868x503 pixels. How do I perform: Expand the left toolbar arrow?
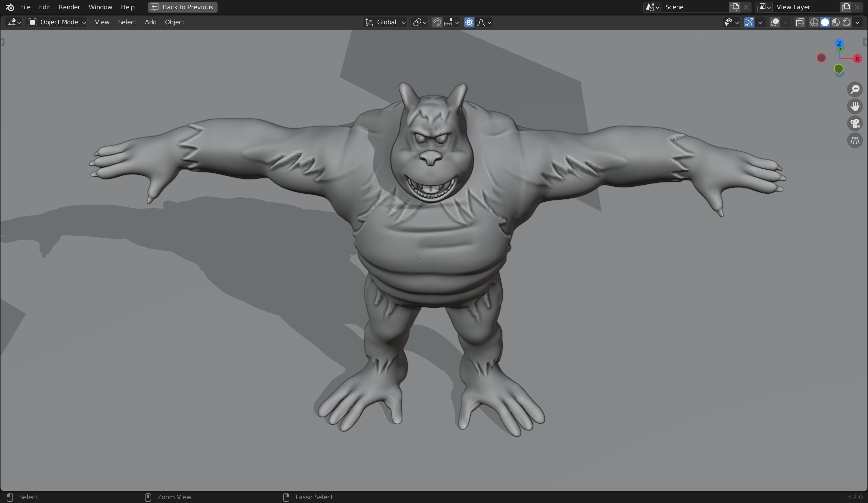coord(2,42)
